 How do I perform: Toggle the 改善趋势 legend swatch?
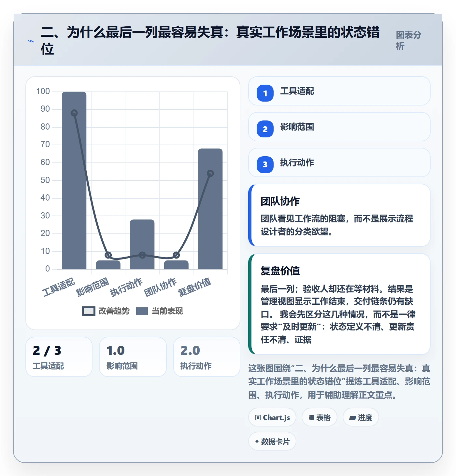(x=89, y=311)
